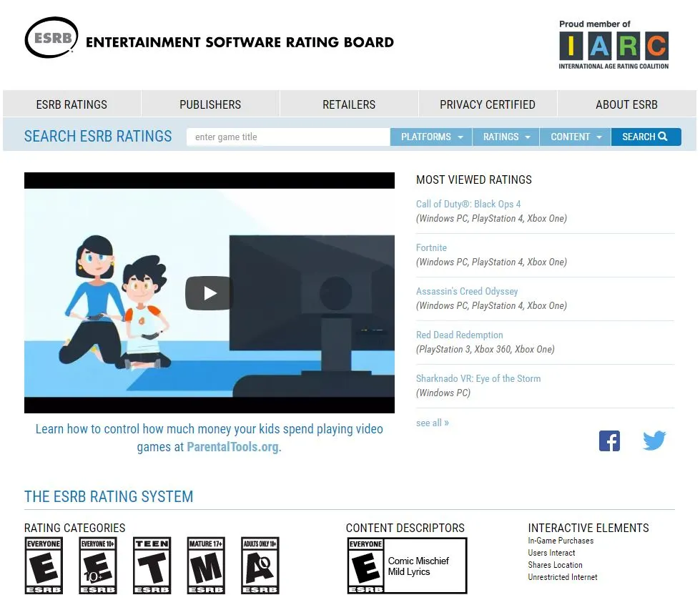The image size is (700, 610).
Task: Select the Adults Only rating icon
Action: point(260,565)
